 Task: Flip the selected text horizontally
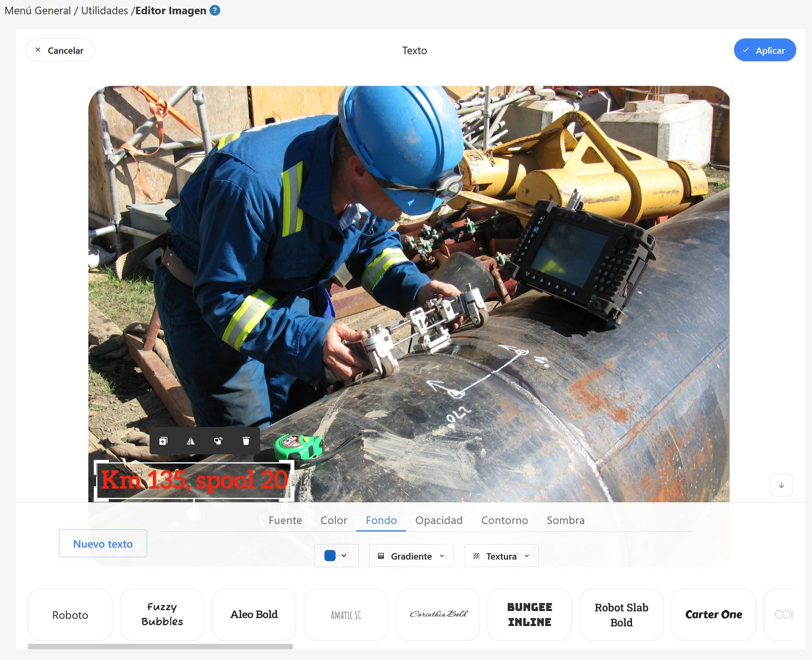tap(191, 441)
